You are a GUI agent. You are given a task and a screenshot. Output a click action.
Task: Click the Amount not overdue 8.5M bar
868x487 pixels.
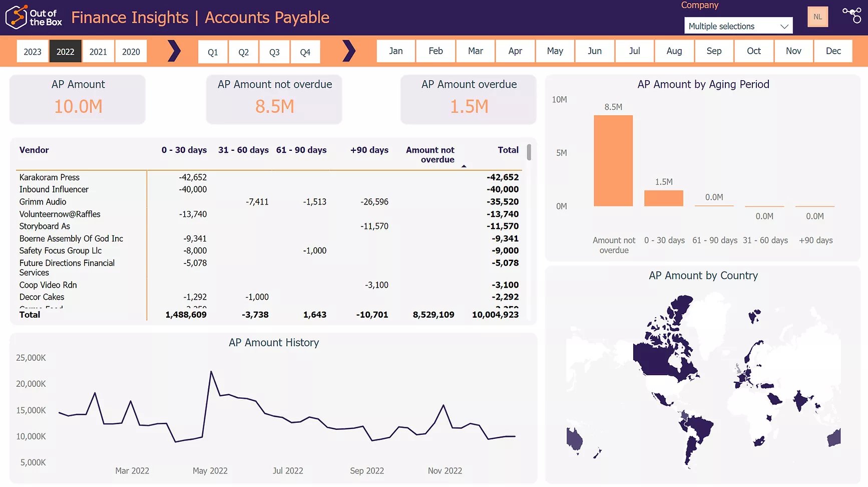click(x=613, y=160)
